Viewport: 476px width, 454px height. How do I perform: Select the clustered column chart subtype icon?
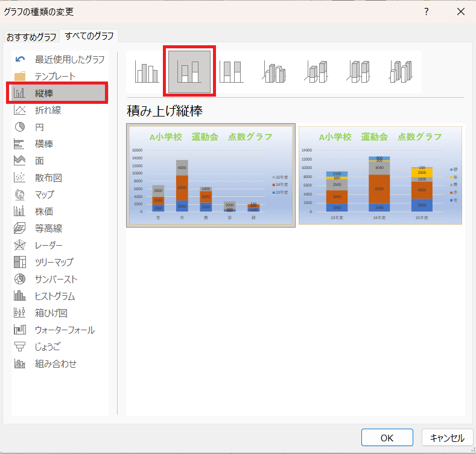pyautogui.click(x=147, y=72)
